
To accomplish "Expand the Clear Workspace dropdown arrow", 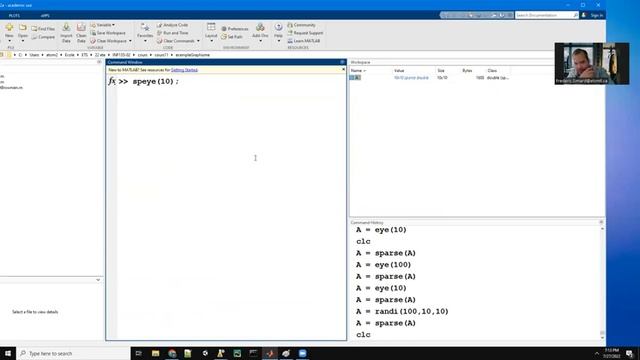I will pyautogui.click(x=130, y=41).
